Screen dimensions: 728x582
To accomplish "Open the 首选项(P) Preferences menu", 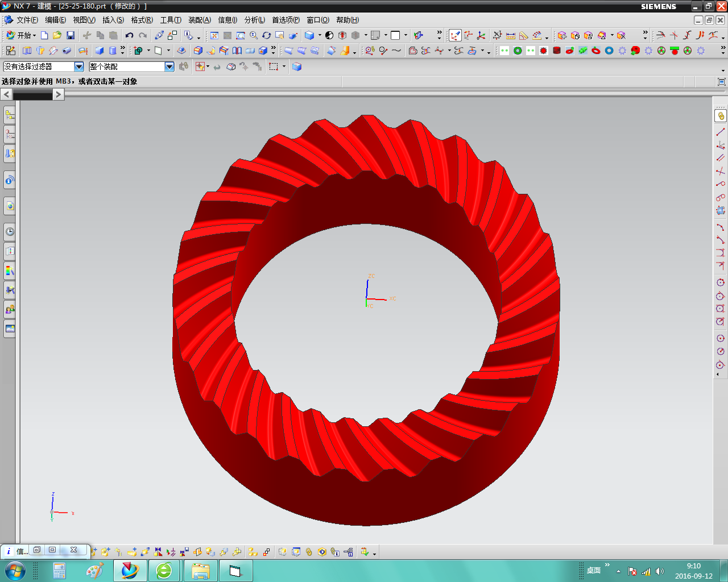I will click(286, 20).
